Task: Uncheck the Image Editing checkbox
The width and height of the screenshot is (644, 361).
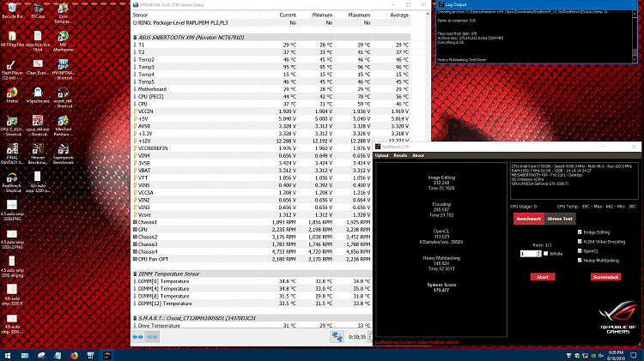Action: click(x=580, y=232)
